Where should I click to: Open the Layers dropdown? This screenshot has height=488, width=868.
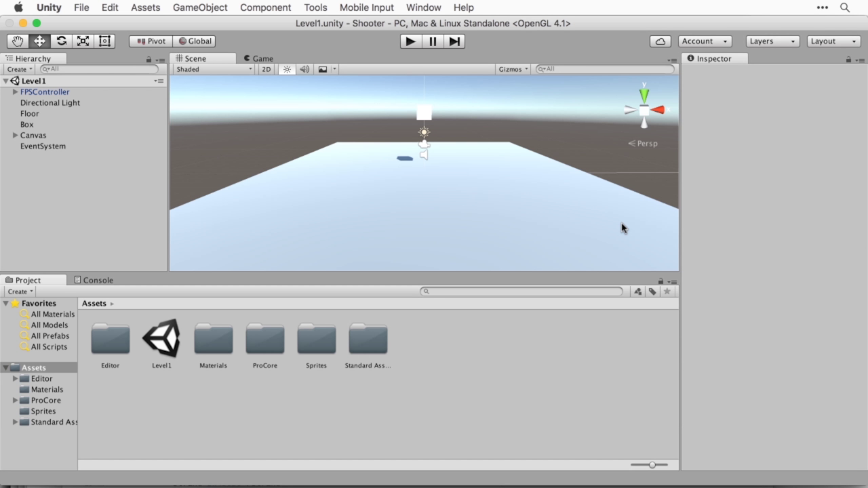[773, 41]
